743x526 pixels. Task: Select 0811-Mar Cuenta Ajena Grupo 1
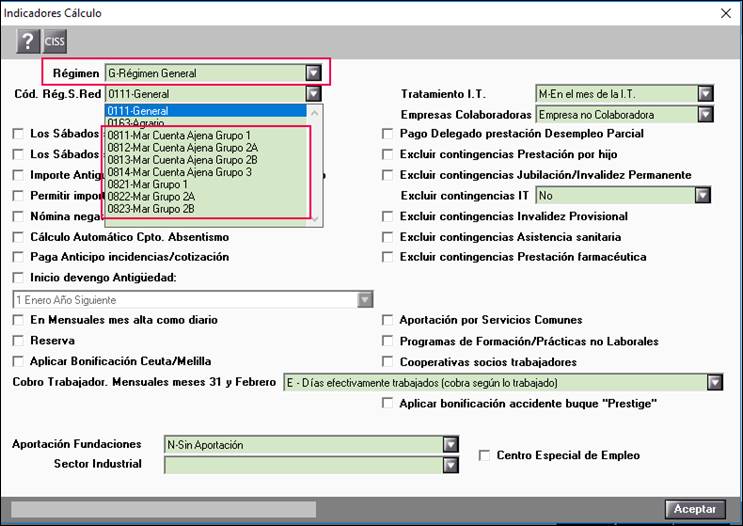coord(206,136)
